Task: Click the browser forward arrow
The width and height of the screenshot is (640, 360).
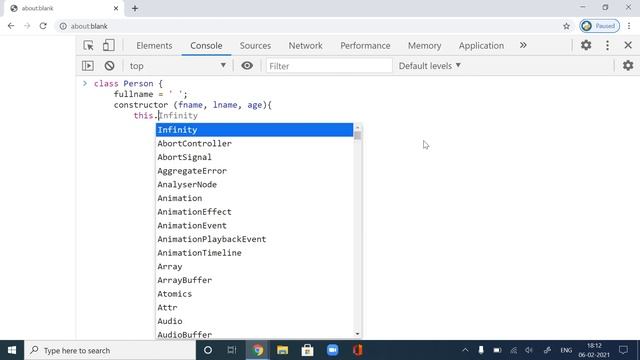Action: coord(27,26)
